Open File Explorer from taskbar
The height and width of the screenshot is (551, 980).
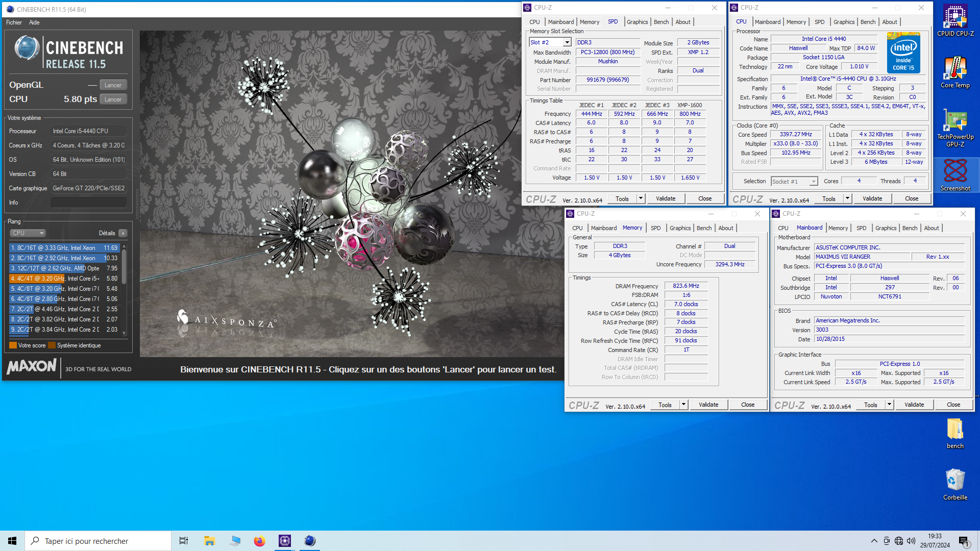click(209, 541)
